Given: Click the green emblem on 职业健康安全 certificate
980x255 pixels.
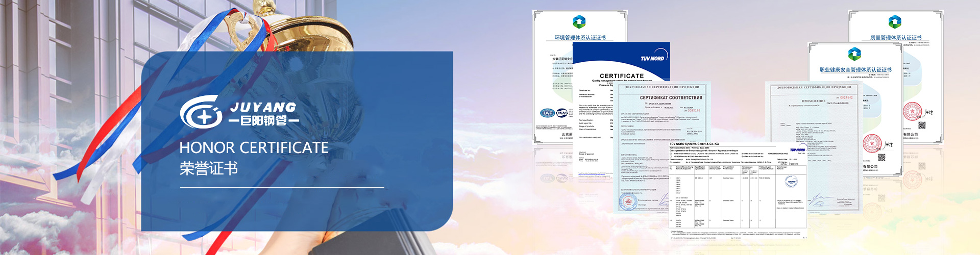Looking at the screenshot, I should click(x=855, y=54).
